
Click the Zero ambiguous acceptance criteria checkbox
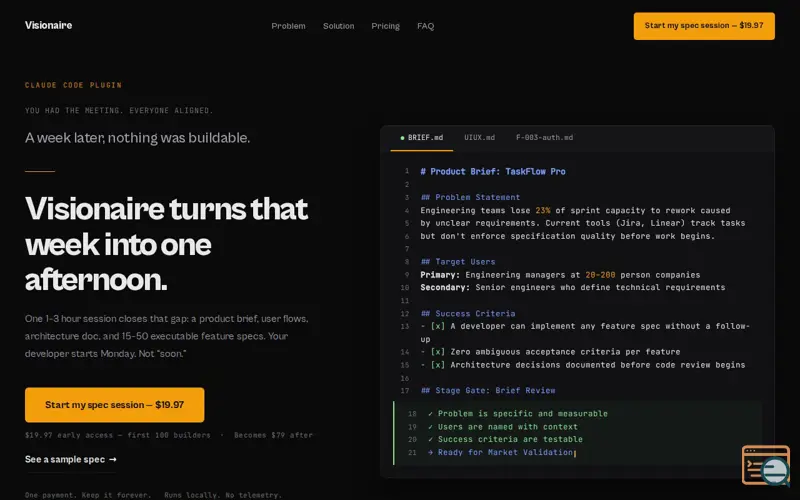click(437, 352)
